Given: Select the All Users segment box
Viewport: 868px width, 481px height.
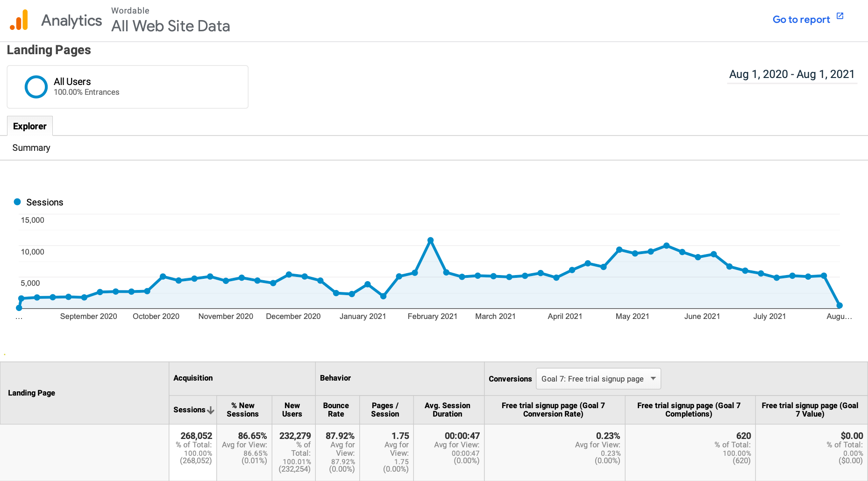Looking at the screenshot, I should [x=128, y=87].
